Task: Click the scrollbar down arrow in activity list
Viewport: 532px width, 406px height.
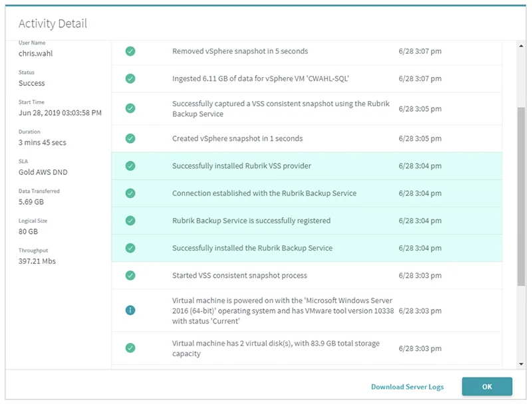Action: pos(521,364)
